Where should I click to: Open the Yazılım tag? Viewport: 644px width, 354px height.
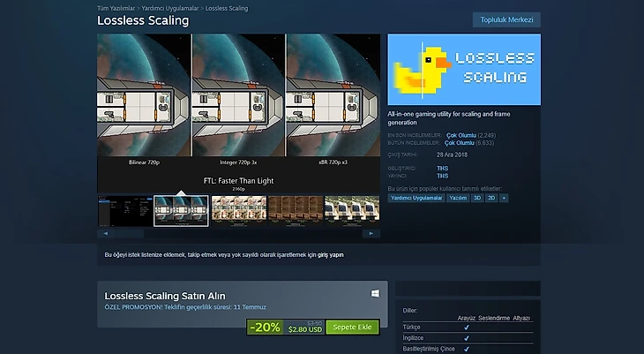[x=458, y=198]
